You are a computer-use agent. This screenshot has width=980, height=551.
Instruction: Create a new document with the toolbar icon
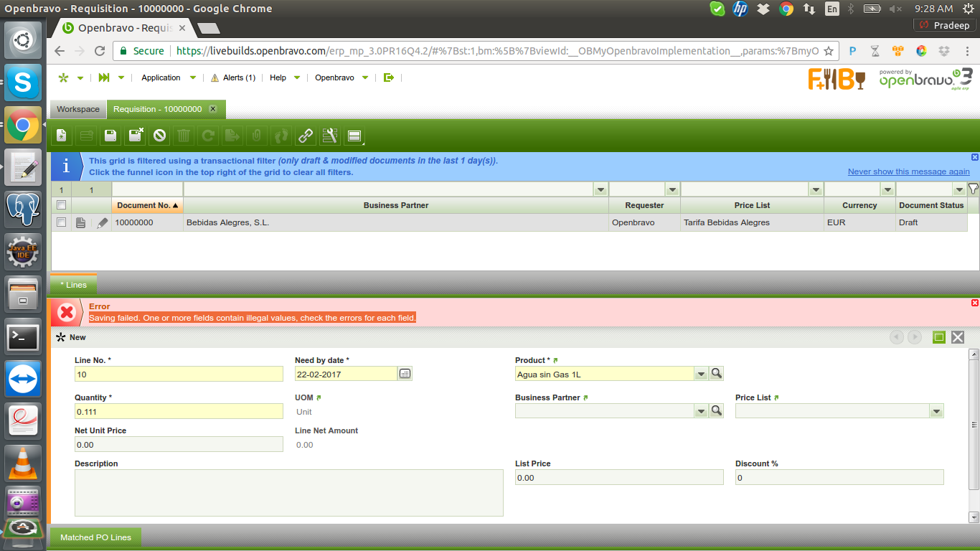pos(62,136)
